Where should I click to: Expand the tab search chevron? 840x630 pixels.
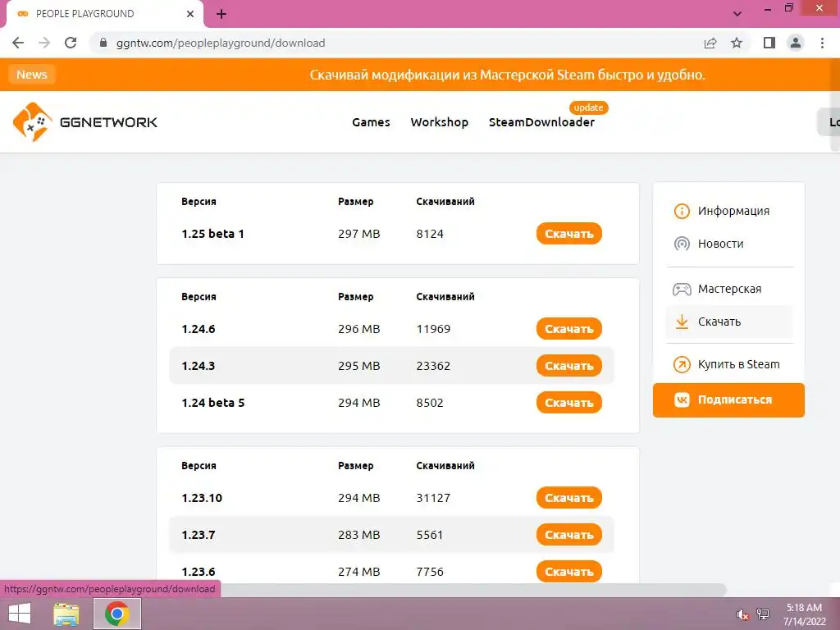click(737, 14)
